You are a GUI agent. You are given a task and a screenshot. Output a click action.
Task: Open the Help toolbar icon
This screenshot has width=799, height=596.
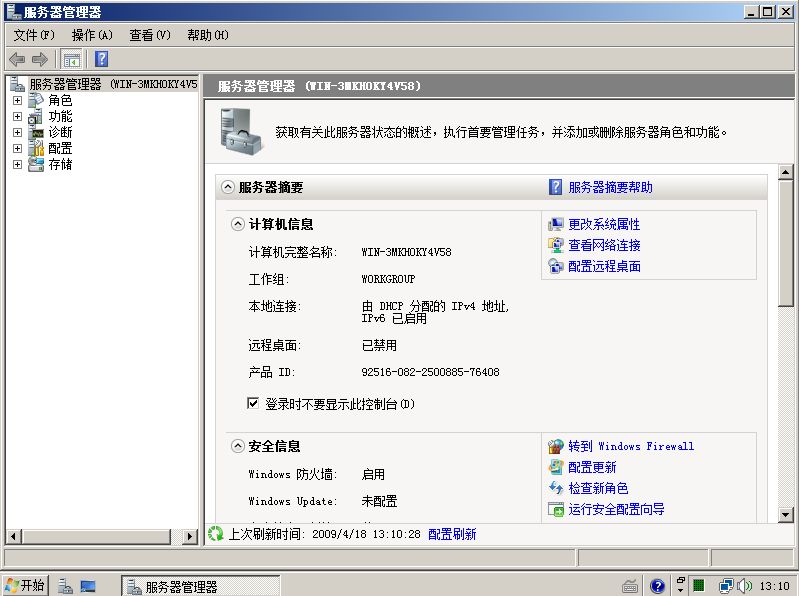coord(101,59)
